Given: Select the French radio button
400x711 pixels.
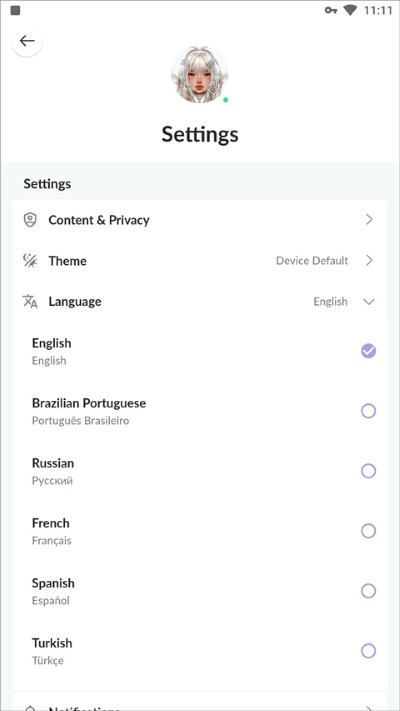Looking at the screenshot, I should [x=368, y=531].
